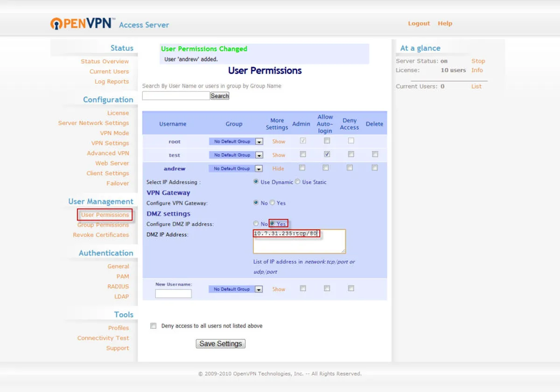The height and width of the screenshot is (392, 560).
Task: Open Failover configuration
Action: tap(118, 183)
